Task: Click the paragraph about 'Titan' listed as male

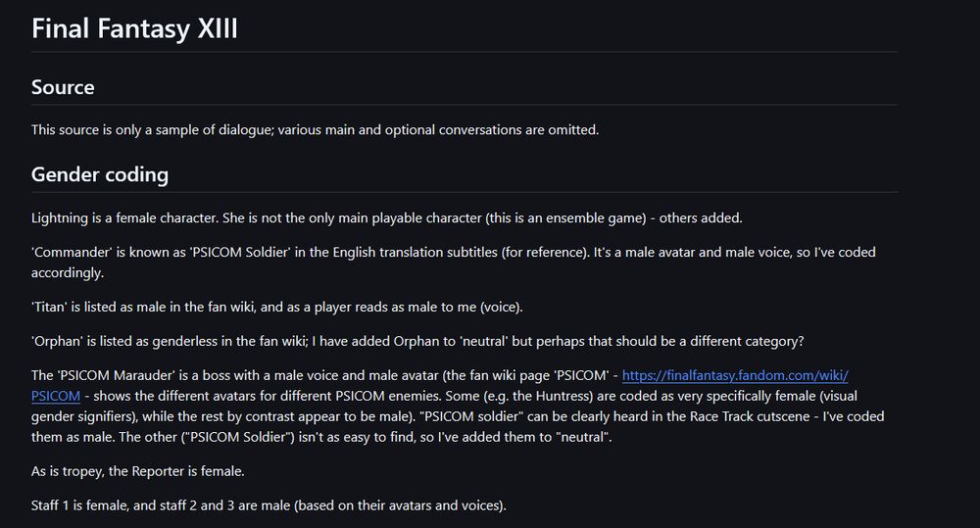Action: (277, 307)
